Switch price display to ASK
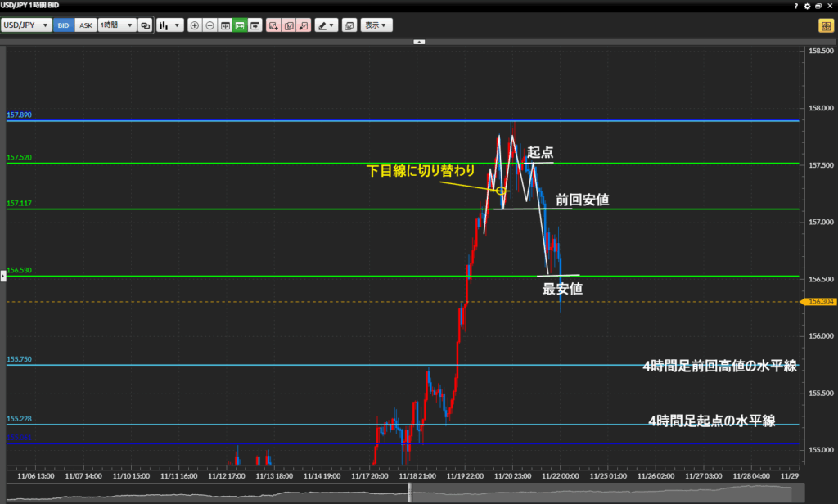838x504 pixels. (85, 25)
